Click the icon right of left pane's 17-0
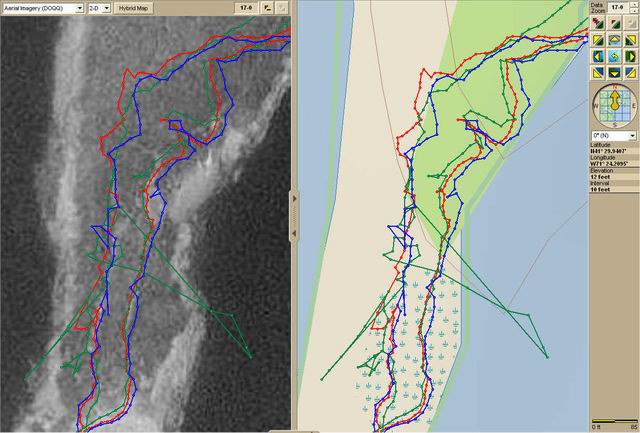640x433 pixels. [x=268, y=7]
